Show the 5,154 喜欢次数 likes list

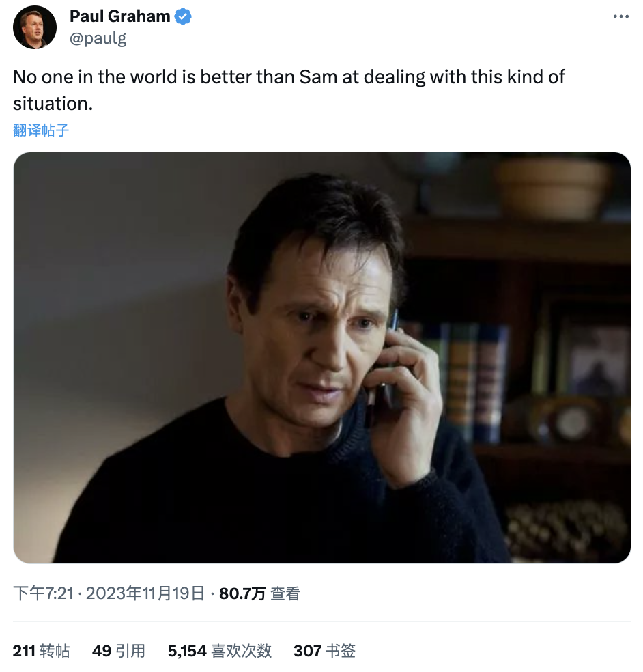[220, 651]
